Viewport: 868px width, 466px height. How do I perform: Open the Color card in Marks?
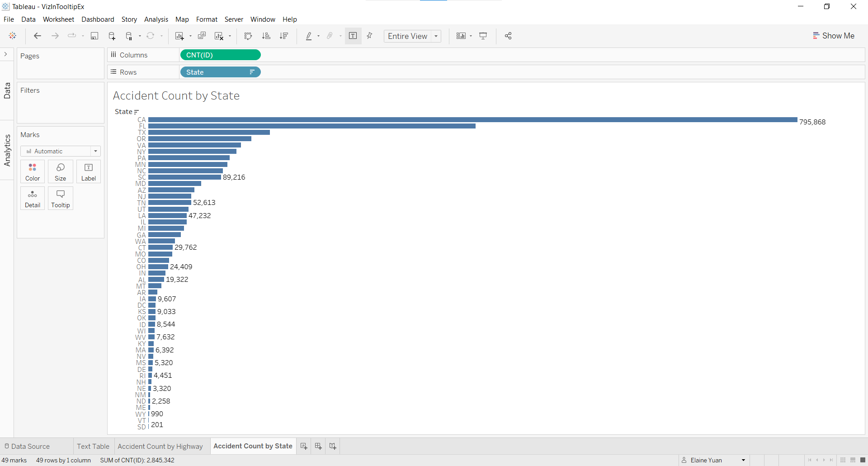click(33, 172)
